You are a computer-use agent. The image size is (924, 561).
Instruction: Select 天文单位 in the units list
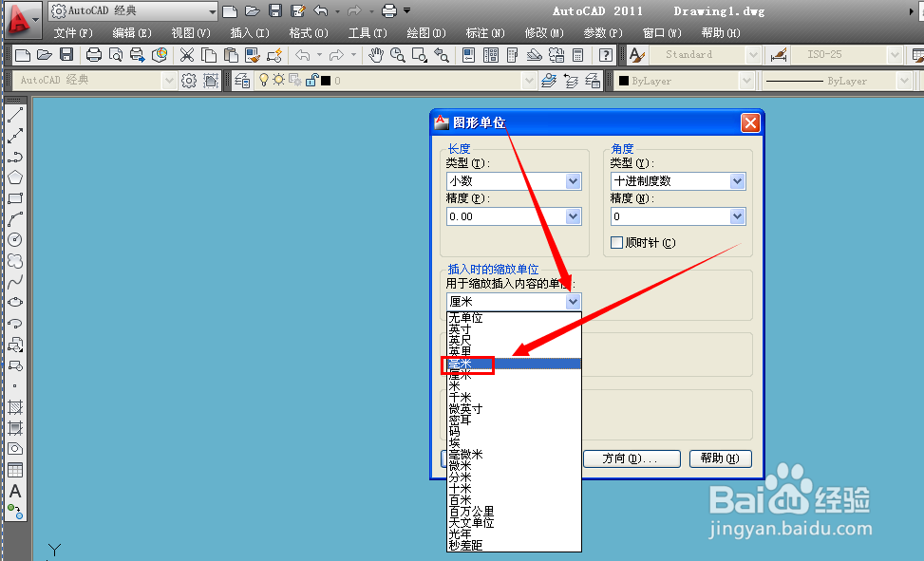tap(514, 523)
